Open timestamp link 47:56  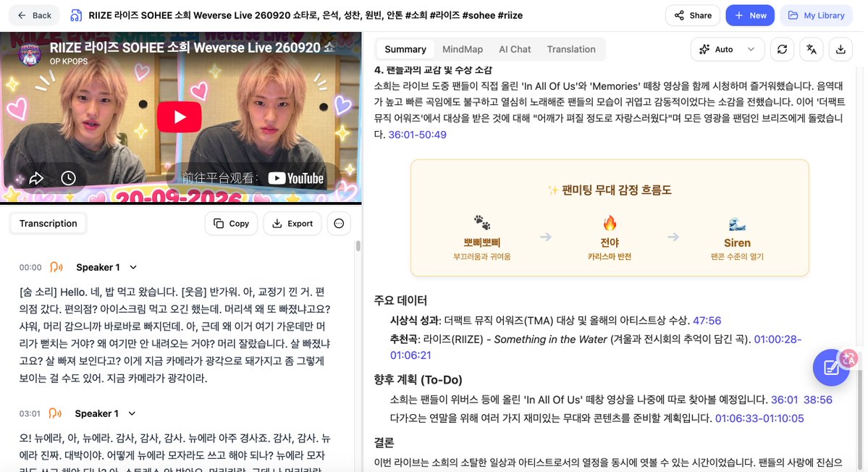coord(707,321)
